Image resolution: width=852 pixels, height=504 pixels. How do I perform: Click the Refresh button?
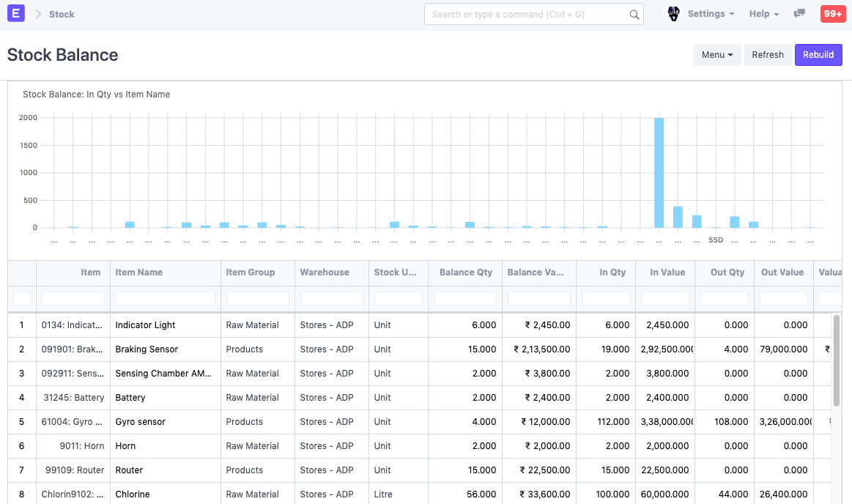(x=768, y=55)
